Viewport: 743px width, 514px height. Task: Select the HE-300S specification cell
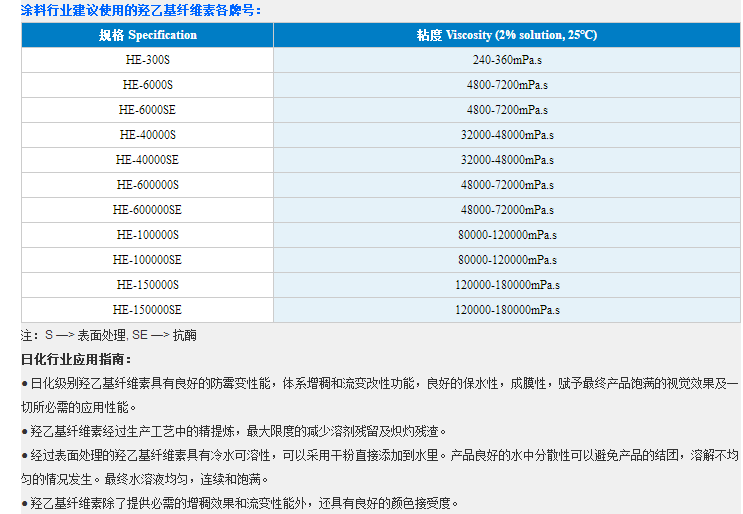point(148,60)
